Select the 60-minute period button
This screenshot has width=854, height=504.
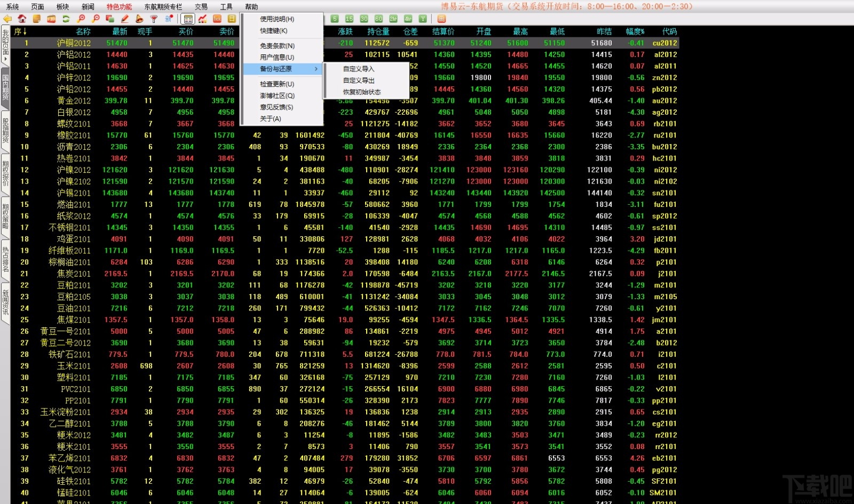tap(378, 19)
